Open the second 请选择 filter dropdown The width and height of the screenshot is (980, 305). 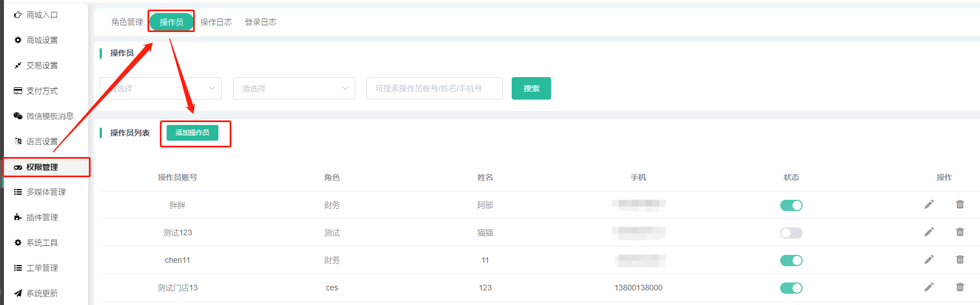tap(294, 88)
